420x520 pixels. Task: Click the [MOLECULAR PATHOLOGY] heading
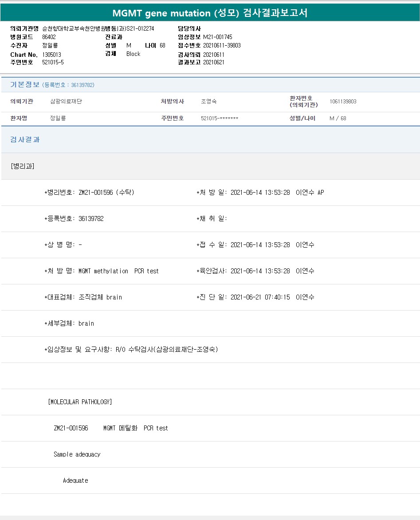point(80,402)
